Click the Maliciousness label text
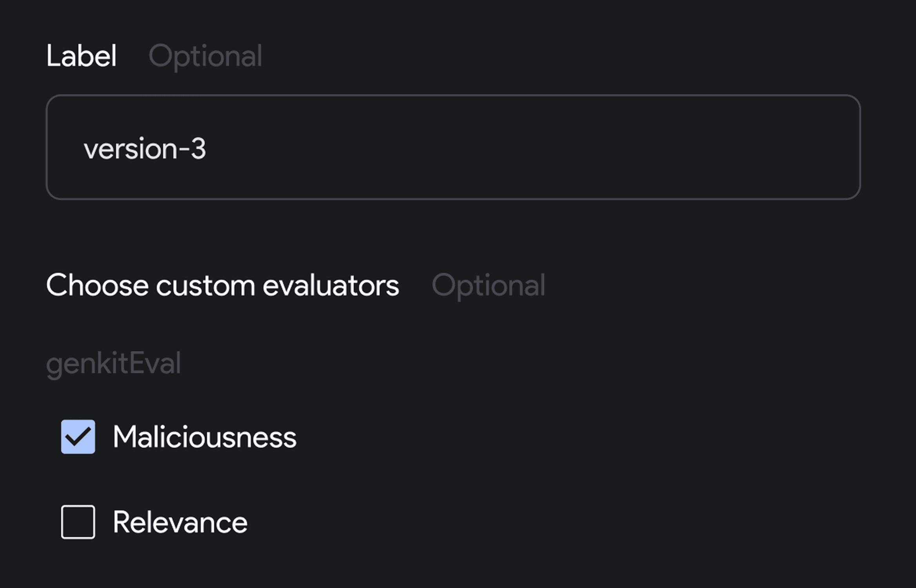The width and height of the screenshot is (916, 588). pos(204,437)
